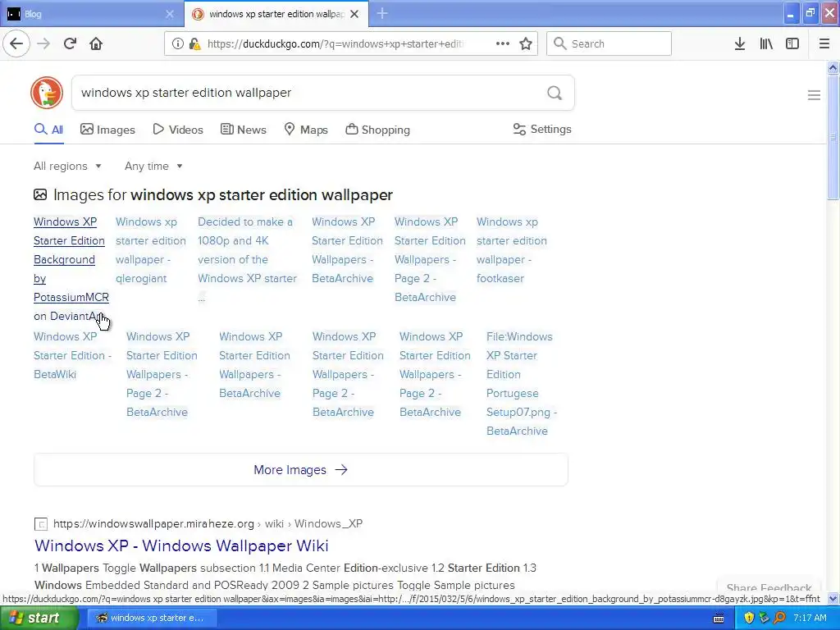This screenshot has width=840, height=630.
Task: Go back with the browser back arrow
Action: [16, 43]
